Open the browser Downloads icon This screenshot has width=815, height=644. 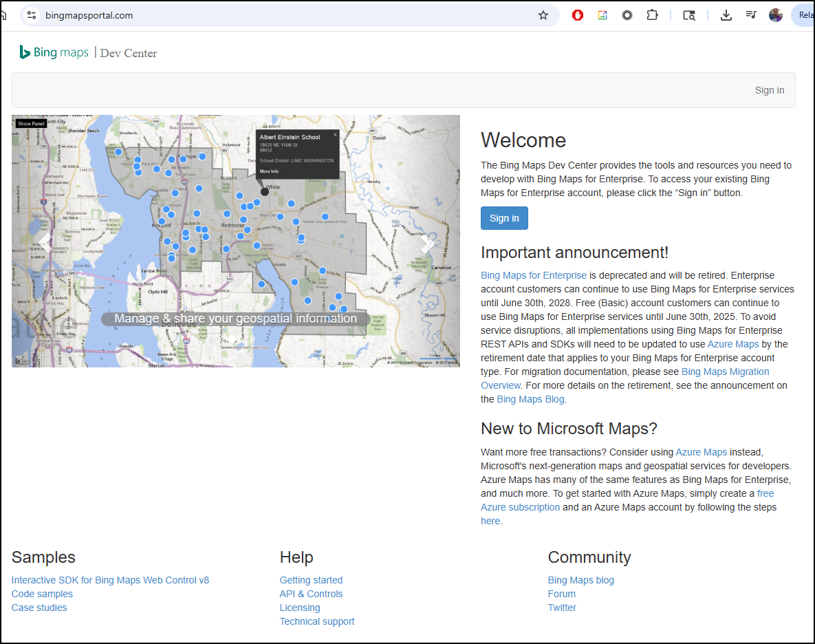click(x=726, y=15)
